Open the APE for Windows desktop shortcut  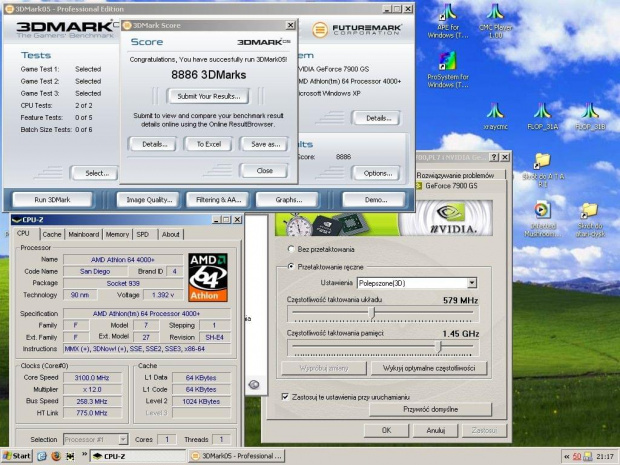pos(448,21)
